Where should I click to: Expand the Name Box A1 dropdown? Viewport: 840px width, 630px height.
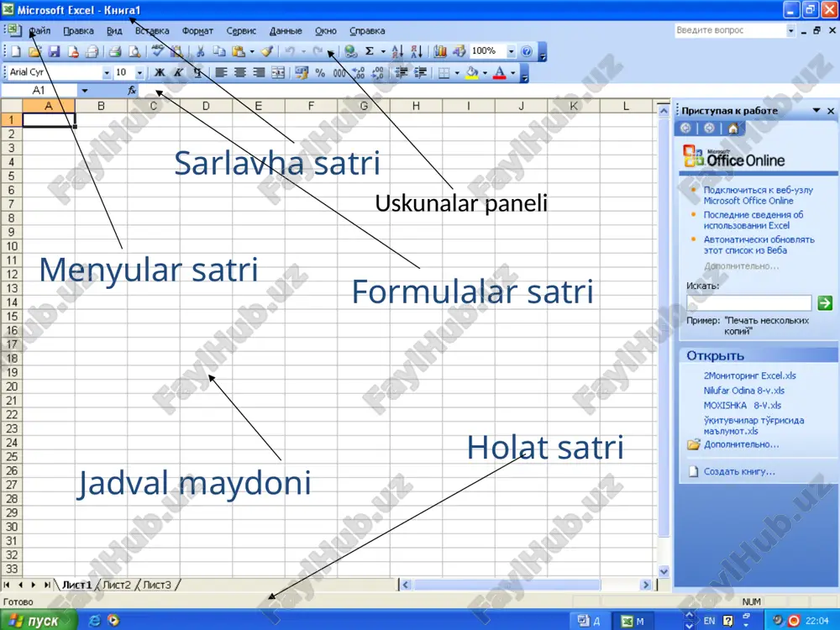[x=84, y=91]
